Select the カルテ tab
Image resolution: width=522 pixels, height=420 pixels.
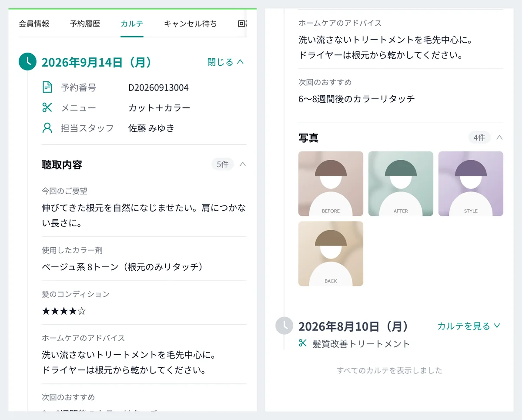click(132, 24)
